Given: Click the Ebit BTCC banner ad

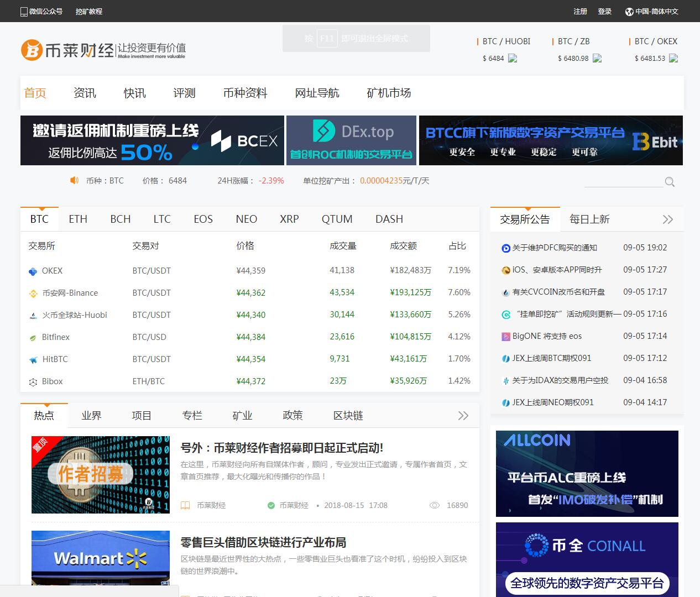Looking at the screenshot, I should click(551, 140).
